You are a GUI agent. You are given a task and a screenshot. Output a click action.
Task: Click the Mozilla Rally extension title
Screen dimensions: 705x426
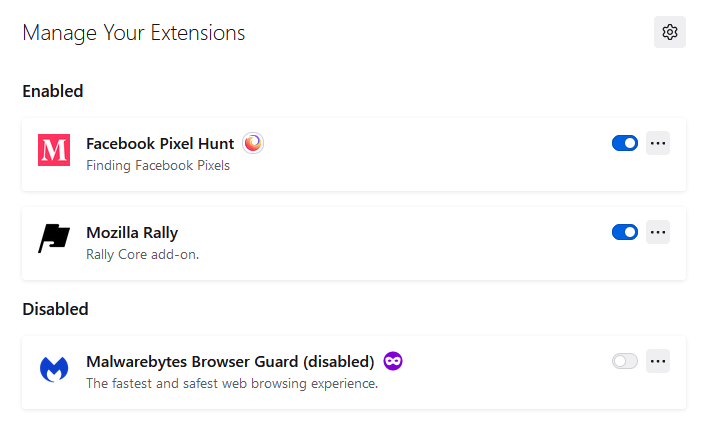tap(132, 233)
